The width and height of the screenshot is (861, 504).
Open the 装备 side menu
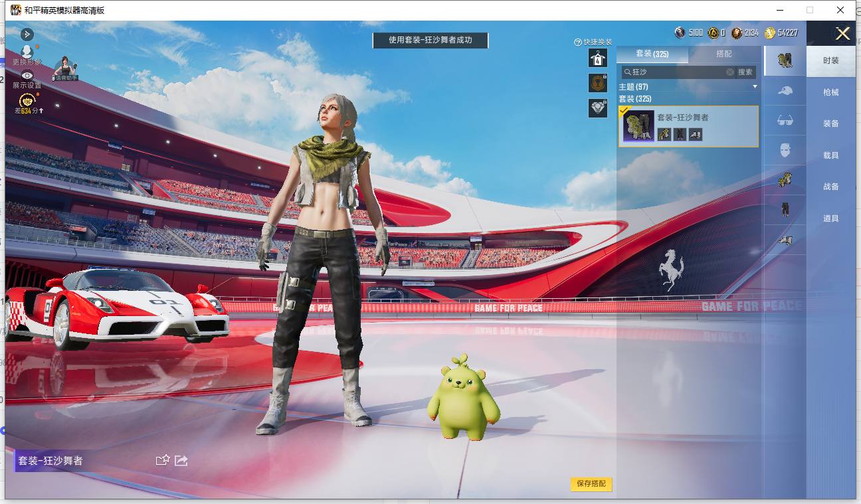pyautogui.click(x=831, y=124)
